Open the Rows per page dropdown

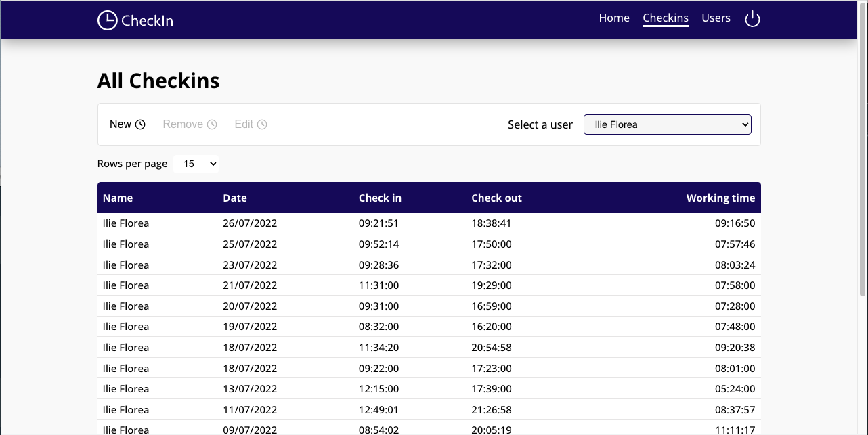pyautogui.click(x=196, y=163)
